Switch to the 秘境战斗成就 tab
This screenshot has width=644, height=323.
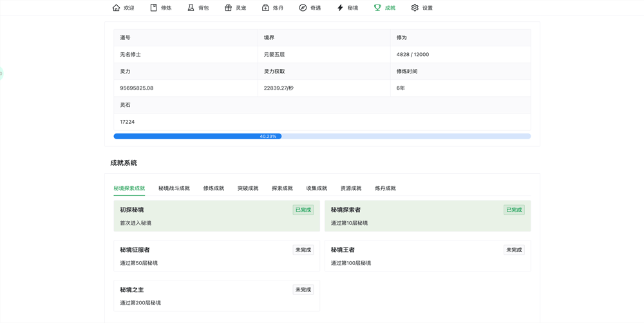coord(174,188)
